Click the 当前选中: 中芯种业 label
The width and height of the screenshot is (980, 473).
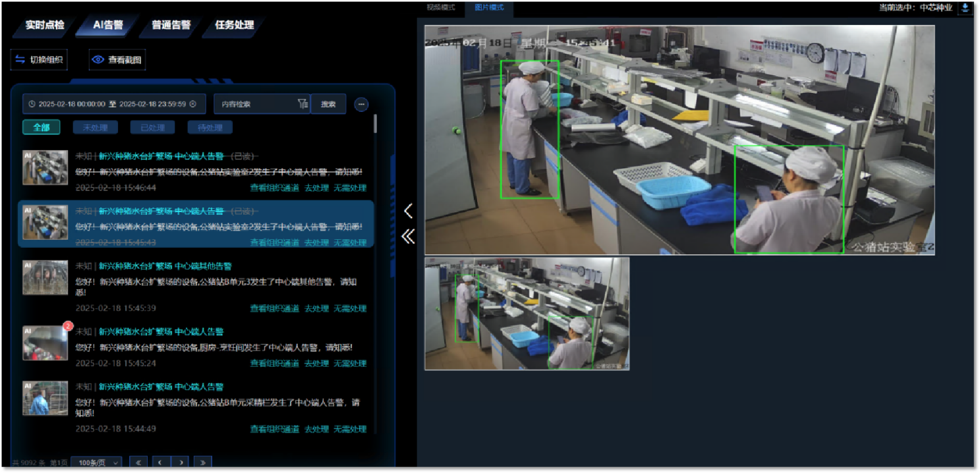(x=915, y=7)
